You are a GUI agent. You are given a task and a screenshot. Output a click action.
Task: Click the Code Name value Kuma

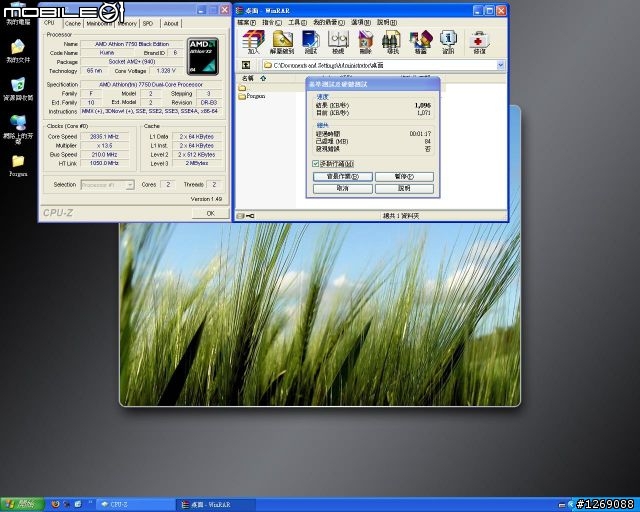[x=107, y=53]
